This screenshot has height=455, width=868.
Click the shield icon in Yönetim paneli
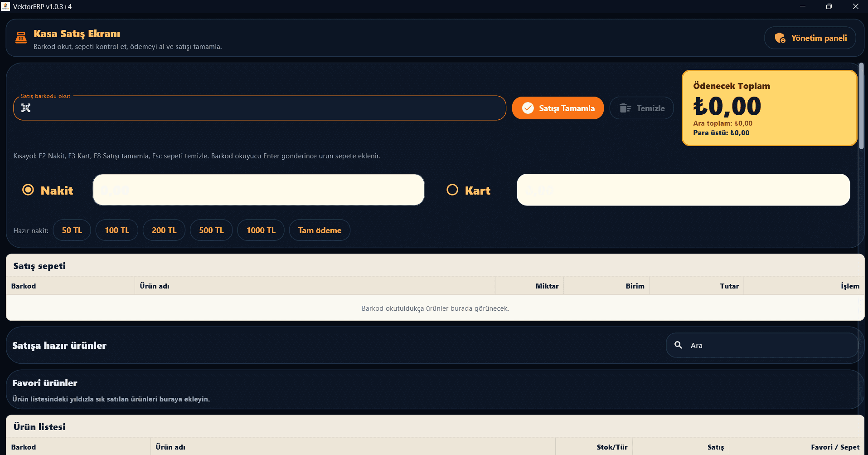coord(780,38)
